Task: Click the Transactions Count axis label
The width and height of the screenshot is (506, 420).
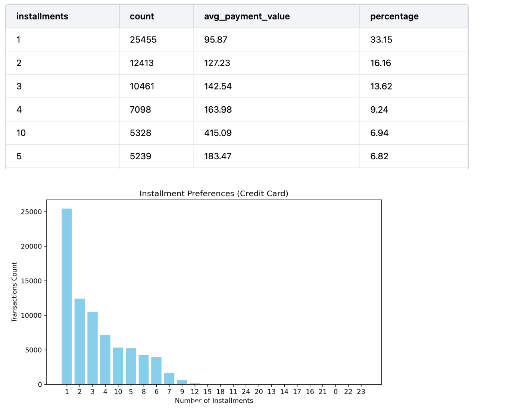Action: 15,292
